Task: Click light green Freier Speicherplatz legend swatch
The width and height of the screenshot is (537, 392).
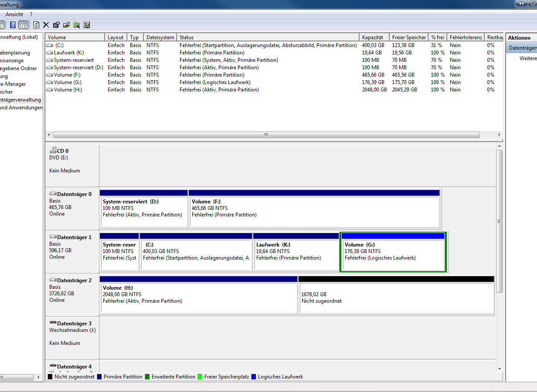Action: 200,377
